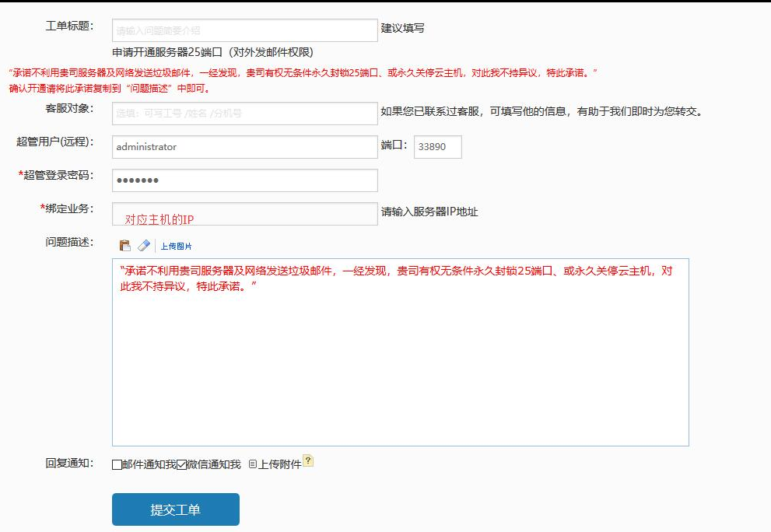Click the 工单标题 ticket title input field
Viewport: 771px width, 532px height.
click(x=243, y=30)
